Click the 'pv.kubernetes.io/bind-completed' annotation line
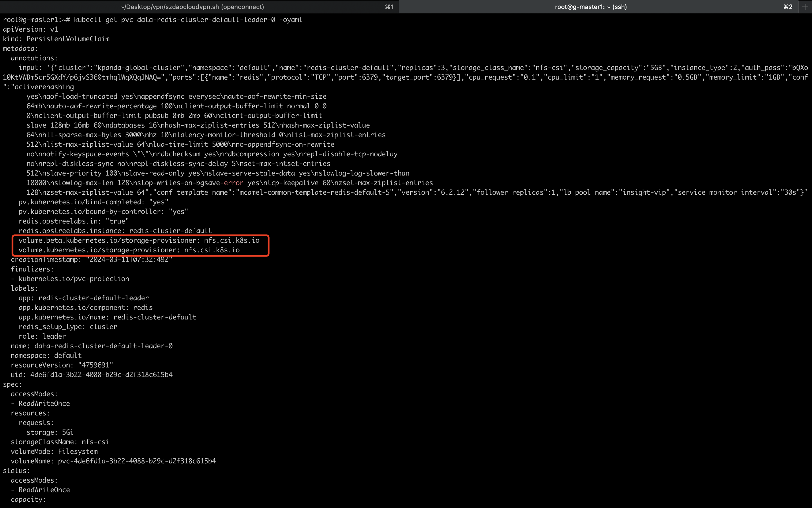This screenshot has height=508, width=812. (x=94, y=202)
